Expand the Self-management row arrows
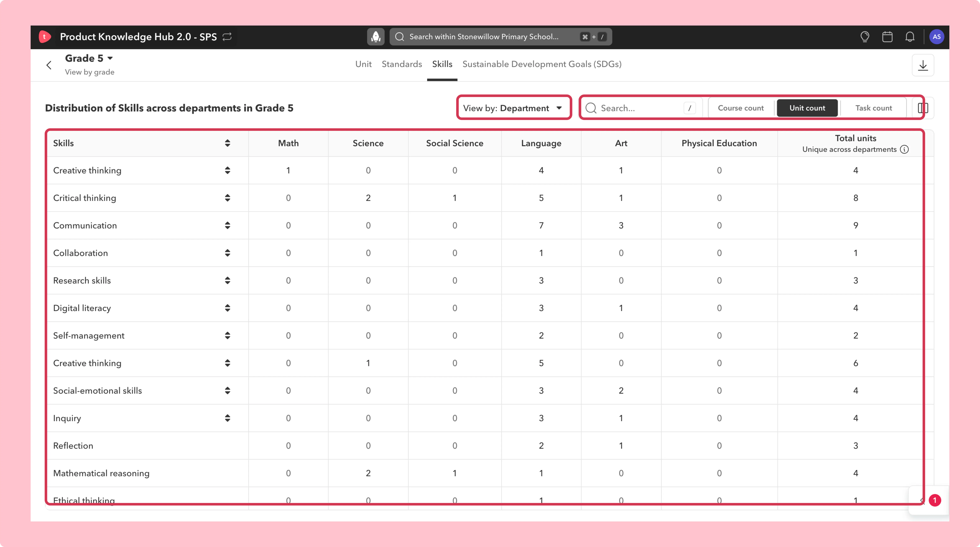This screenshot has height=547, width=980. [227, 335]
